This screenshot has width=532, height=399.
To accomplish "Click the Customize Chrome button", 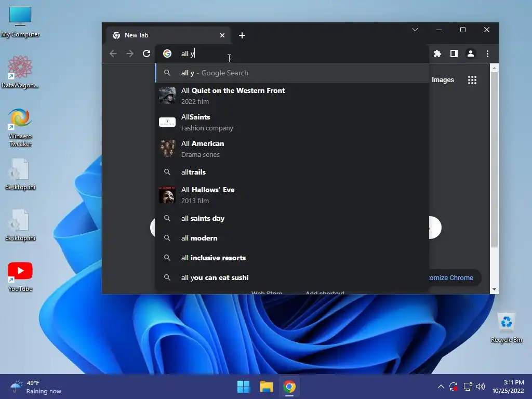I will 455,277.
